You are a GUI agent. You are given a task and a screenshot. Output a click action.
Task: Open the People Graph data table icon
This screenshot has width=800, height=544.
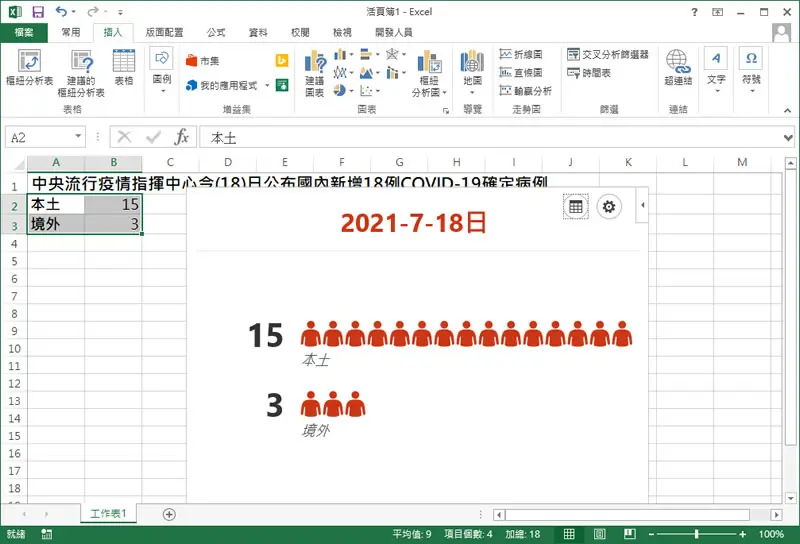click(576, 207)
